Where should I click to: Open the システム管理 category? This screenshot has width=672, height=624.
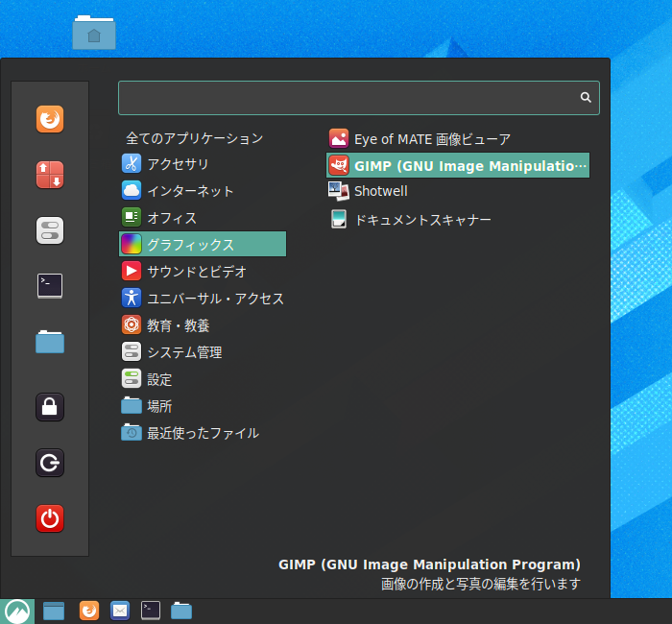coord(203,352)
